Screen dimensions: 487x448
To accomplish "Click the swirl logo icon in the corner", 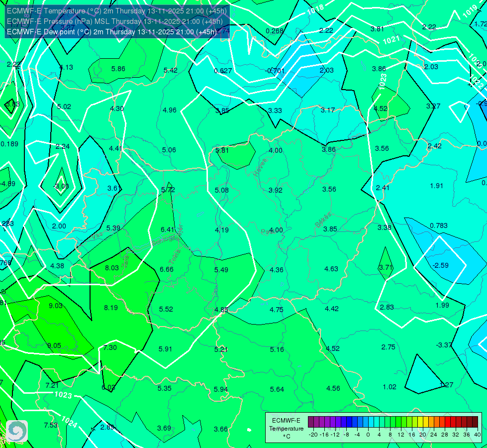I will click(17, 431).
